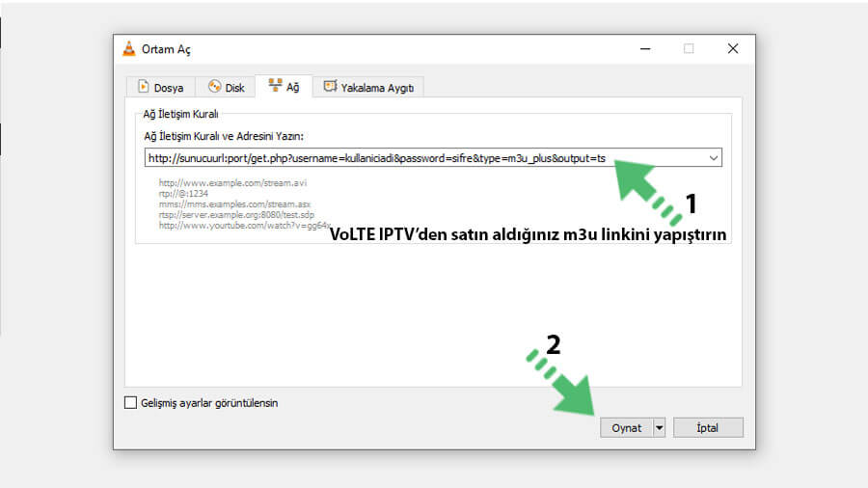Switch to the Dosya tab
Screen dimensions: 868x488
pos(160,88)
